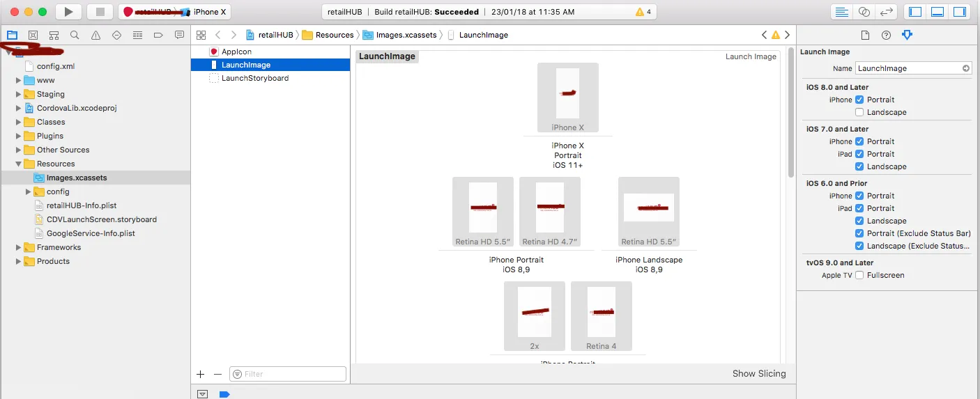Image resolution: width=980 pixels, height=399 pixels.
Task: Click the warning count badge in the activity bar
Action: [643, 12]
